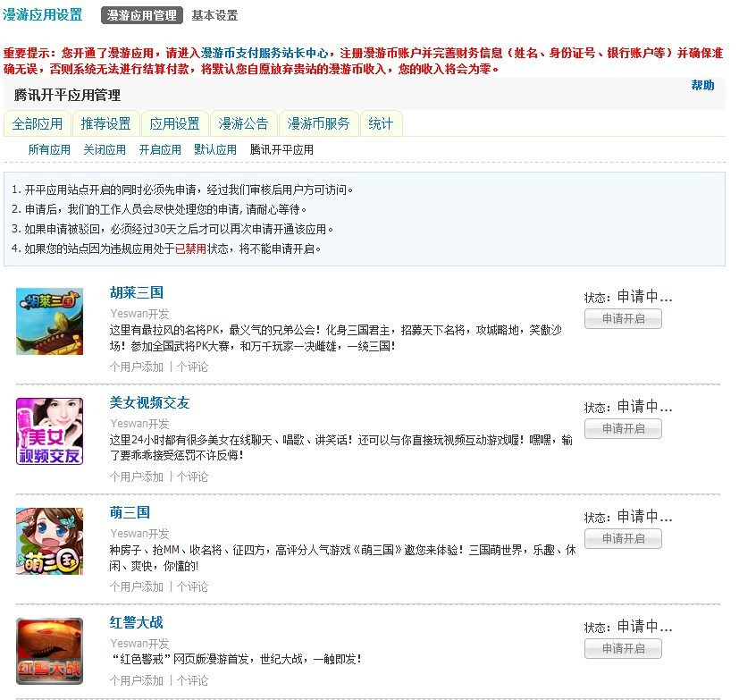
Task: Show 关闭应用 sub-filter
Action: click(x=105, y=150)
